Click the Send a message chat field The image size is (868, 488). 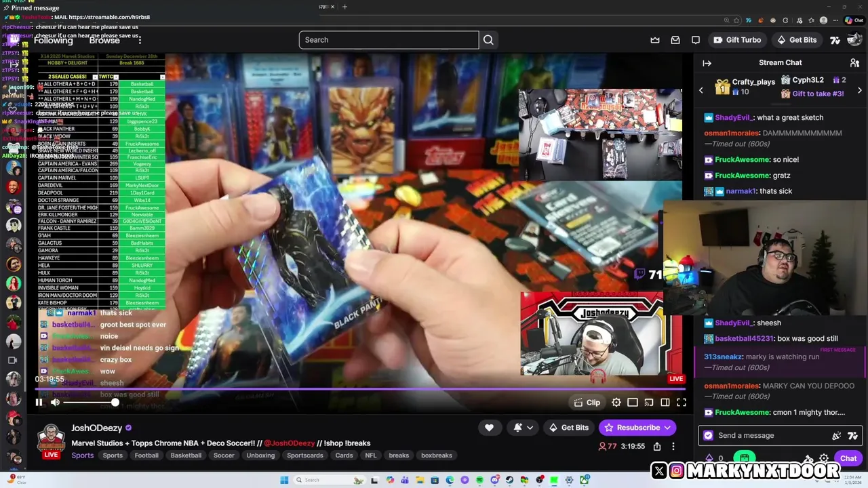click(770, 436)
